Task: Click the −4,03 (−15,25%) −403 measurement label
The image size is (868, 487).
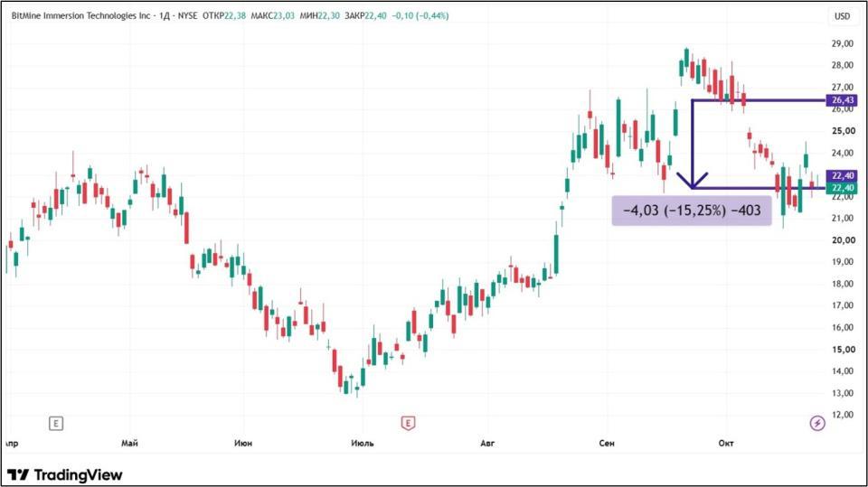Action: click(692, 211)
